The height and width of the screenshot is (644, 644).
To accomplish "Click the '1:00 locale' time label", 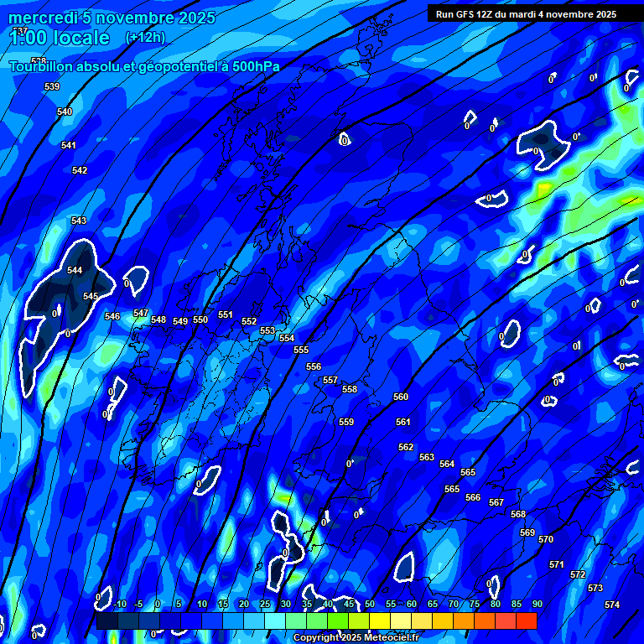I will coord(59,38).
